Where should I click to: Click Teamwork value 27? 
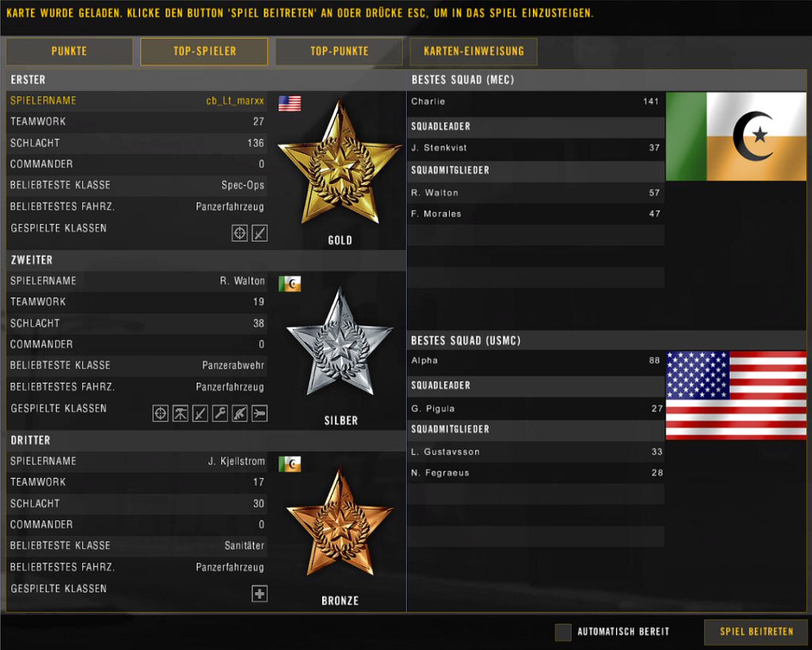(x=258, y=122)
